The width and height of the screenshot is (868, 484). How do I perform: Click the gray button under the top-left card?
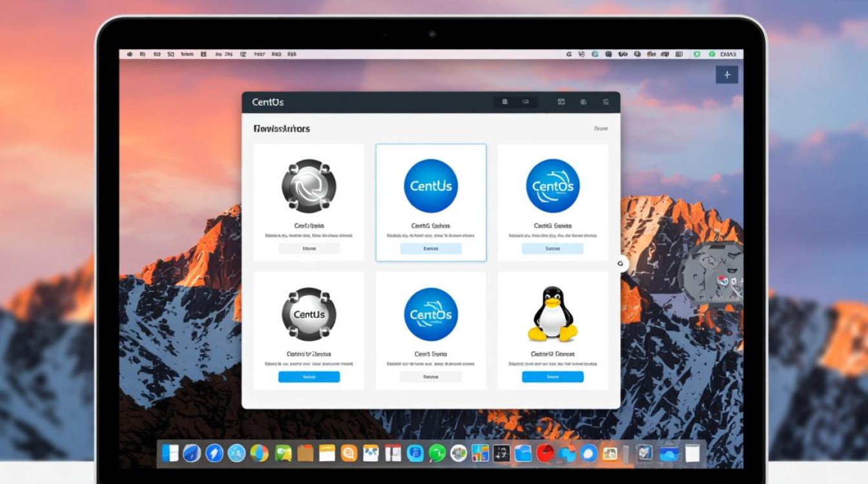pyautogui.click(x=309, y=248)
